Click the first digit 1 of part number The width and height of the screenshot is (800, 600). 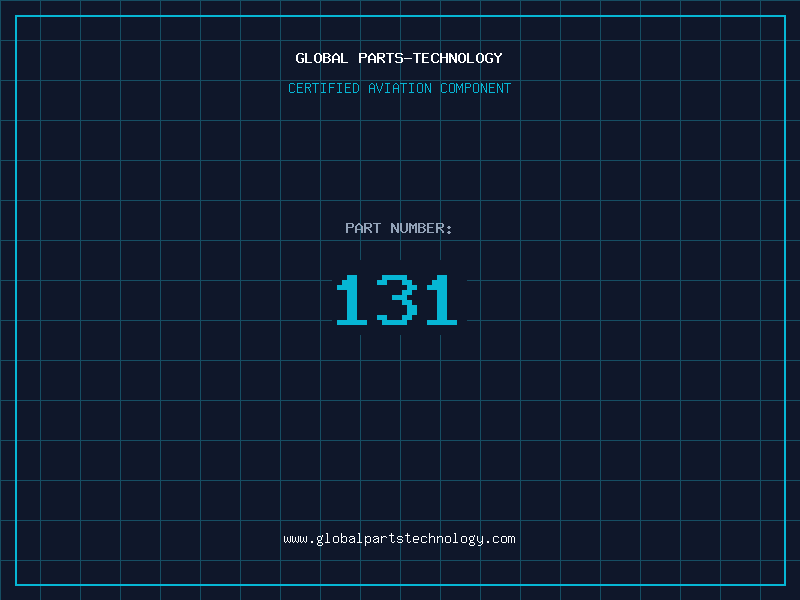click(x=349, y=300)
